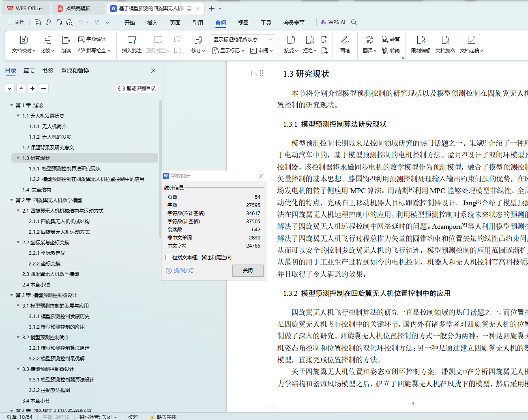The height and width of the screenshot is (420, 528).
Task: Select 3.3.2 控制系统框图 outline item
Action: (x=49, y=390)
